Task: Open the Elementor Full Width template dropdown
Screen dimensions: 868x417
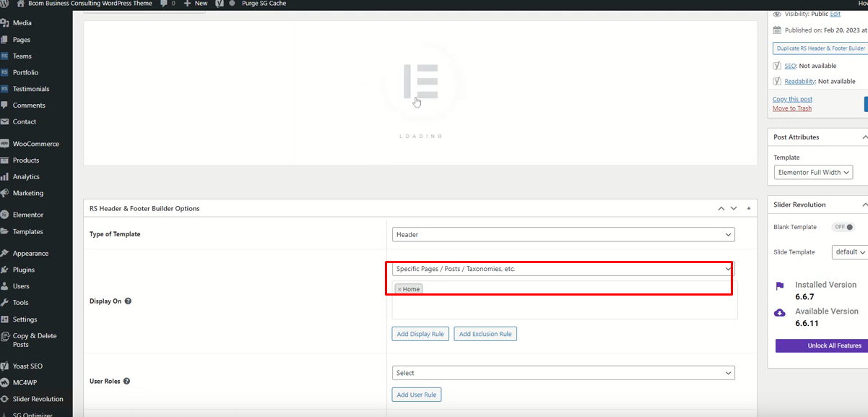Action: 813,173
